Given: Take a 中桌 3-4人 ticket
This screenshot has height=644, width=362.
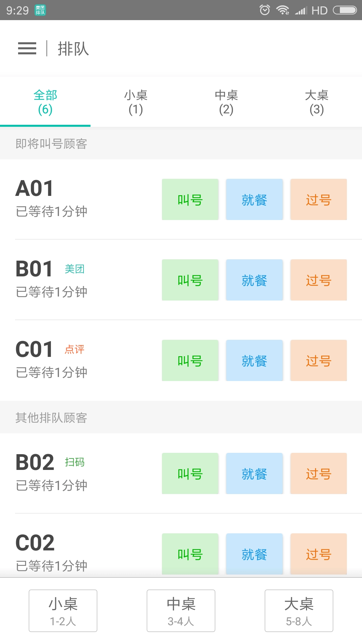Looking at the screenshot, I should (x=181, y=611).
